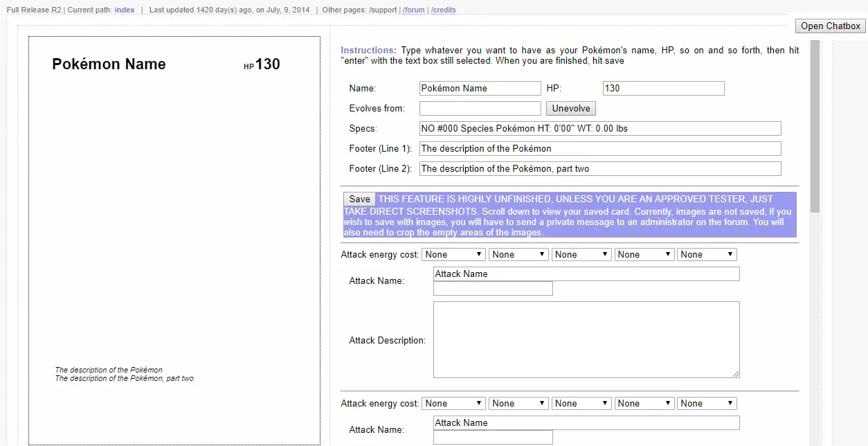Image resolution: width=868 pixels, height=446 pixels.
Task: Open fourth energy cost dropdown of second attack
Action: coord(644,404)
